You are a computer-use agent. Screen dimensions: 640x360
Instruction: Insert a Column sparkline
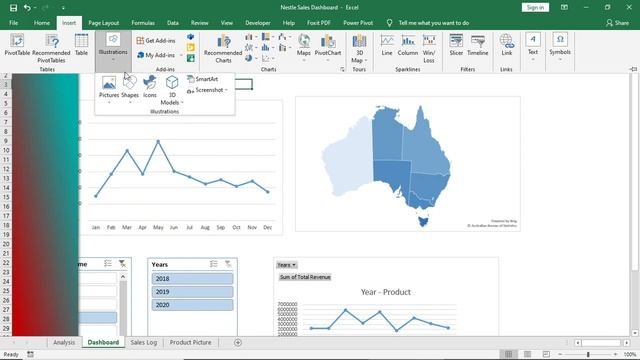(408, 45)
